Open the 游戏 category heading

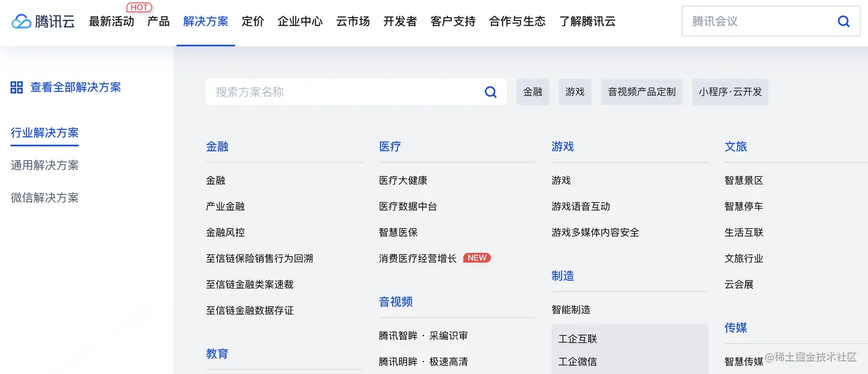click(563, 146)
